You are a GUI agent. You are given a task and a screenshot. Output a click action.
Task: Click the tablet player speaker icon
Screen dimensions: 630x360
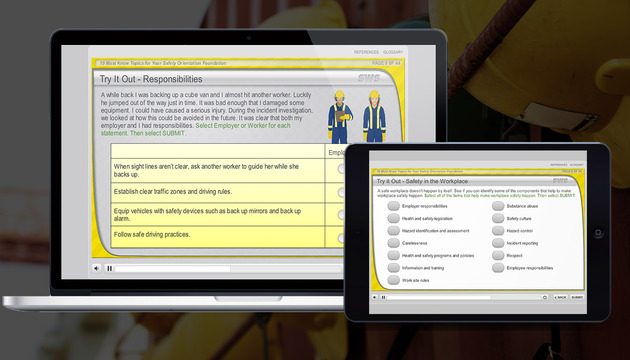375,297
